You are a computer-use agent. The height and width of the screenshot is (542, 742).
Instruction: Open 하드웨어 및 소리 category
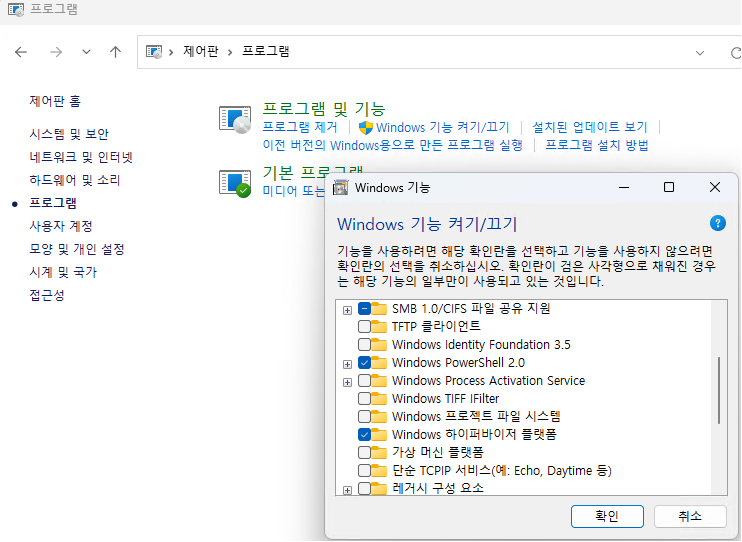75,180
